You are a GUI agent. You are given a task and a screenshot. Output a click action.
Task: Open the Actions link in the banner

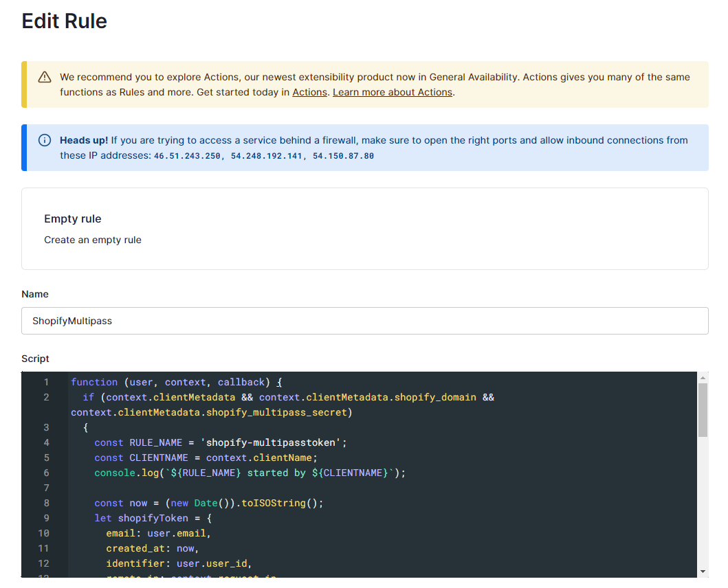pos(309,92)
